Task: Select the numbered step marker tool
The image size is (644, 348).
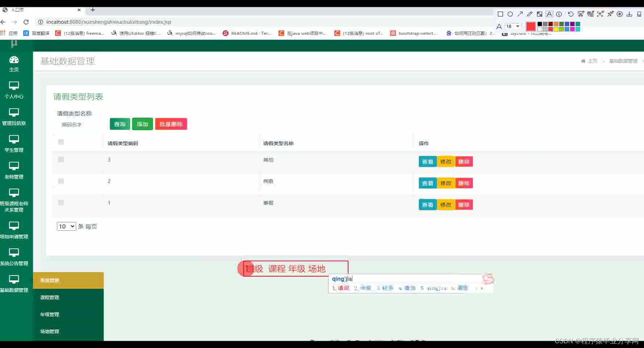Action: point(559,14)
